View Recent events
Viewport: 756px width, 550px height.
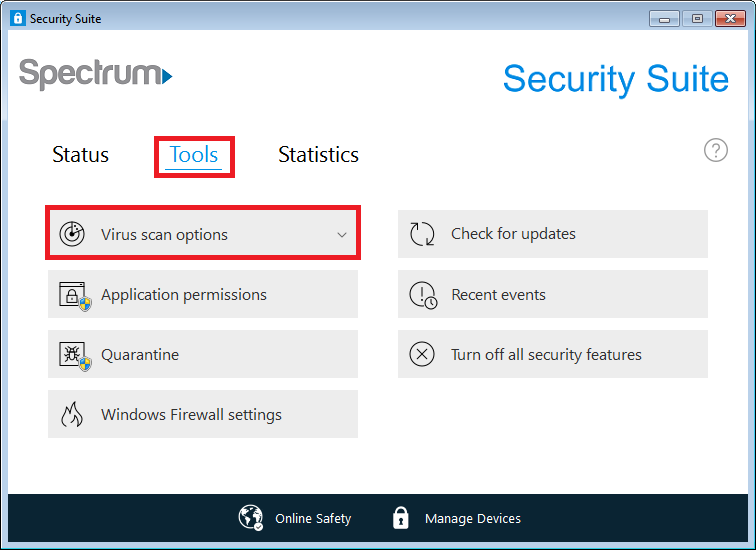(553, 294)
